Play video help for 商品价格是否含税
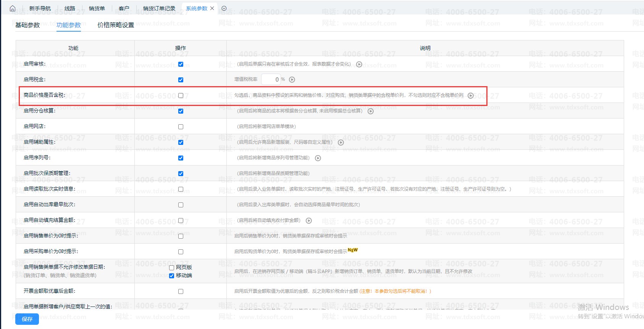This screenshot has height=329, width=644. point(471,96)
